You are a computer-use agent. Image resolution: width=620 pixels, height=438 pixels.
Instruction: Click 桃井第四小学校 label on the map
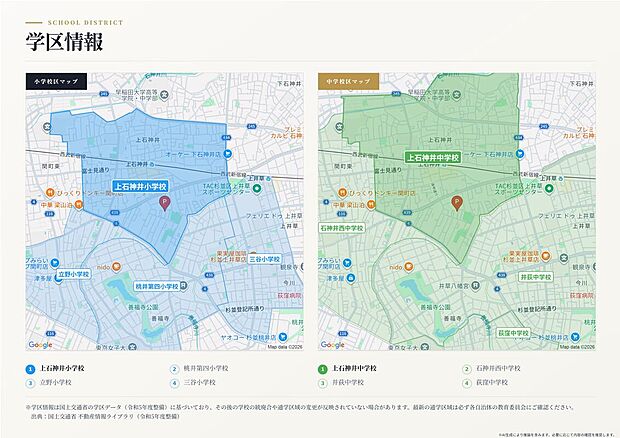[157, 286]
